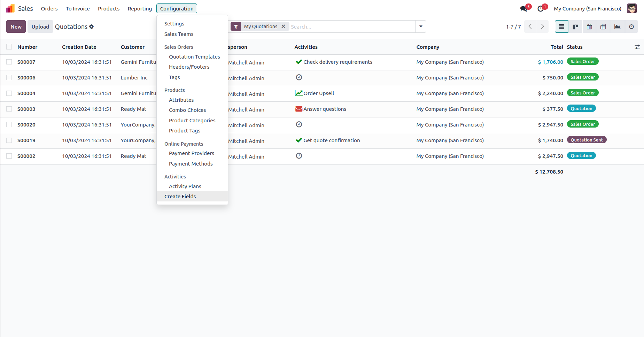Switch to Kanban view
Screen dimensions: 644x337
click(x=575, y=27)
